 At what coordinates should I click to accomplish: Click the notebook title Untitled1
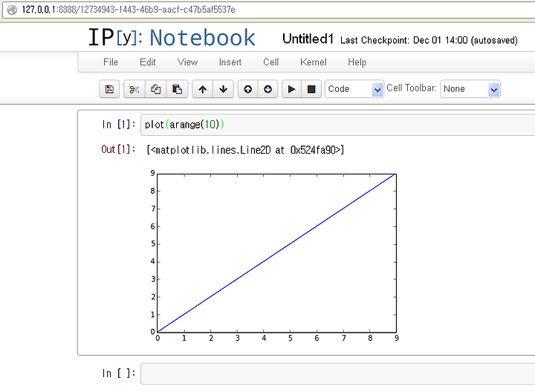308,39
